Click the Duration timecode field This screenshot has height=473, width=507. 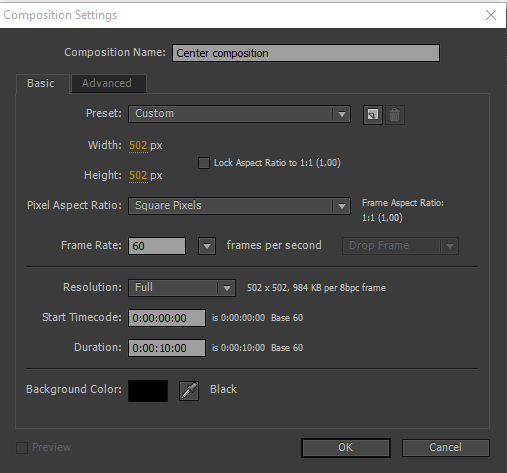click(x=167, y=348)
